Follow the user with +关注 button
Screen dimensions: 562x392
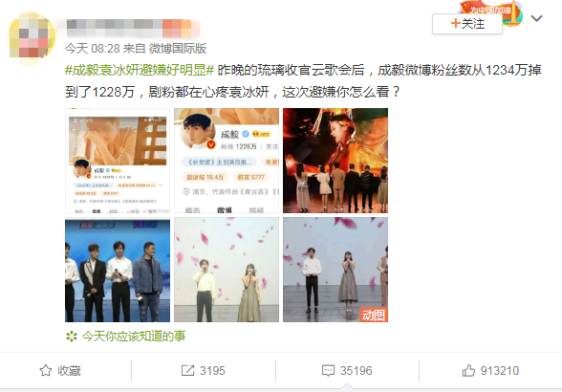click(x=467, y=24)
